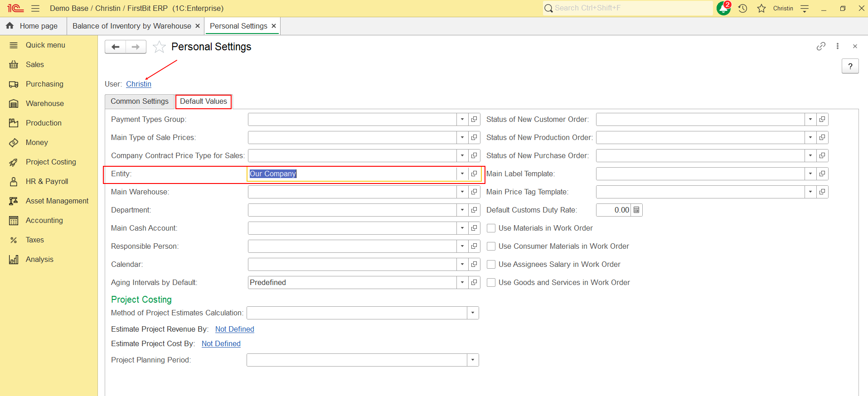Click the favorites star in title bar
The width and height of the screenshot is (868, 396).
point(761,9)
